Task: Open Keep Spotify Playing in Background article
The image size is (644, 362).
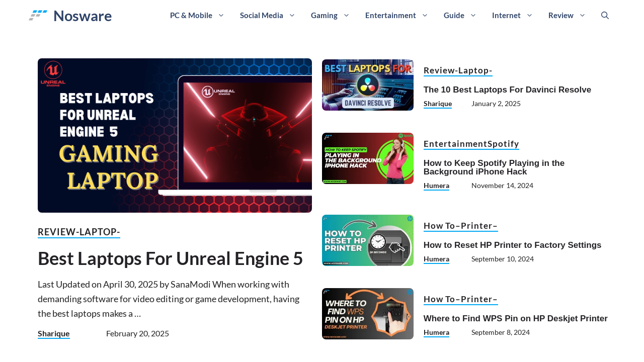Action: [x=494, y=167]
